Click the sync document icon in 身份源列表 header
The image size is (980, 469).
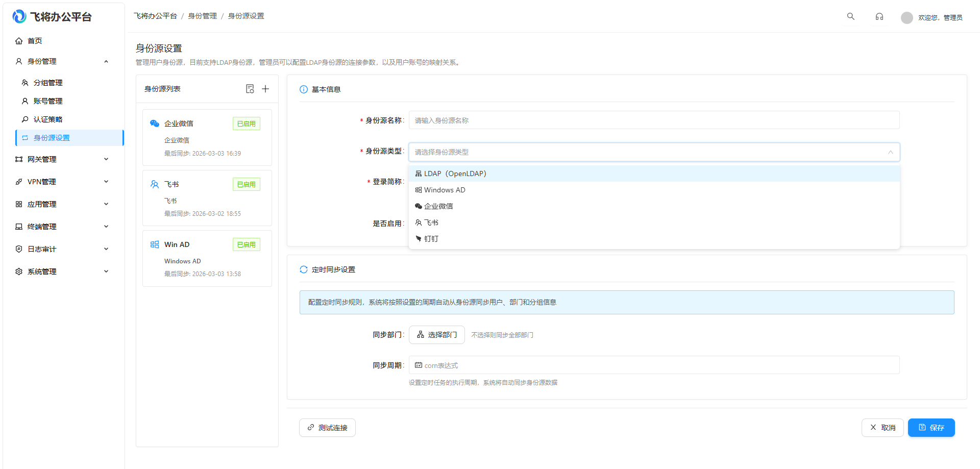[x=250, y=88]
